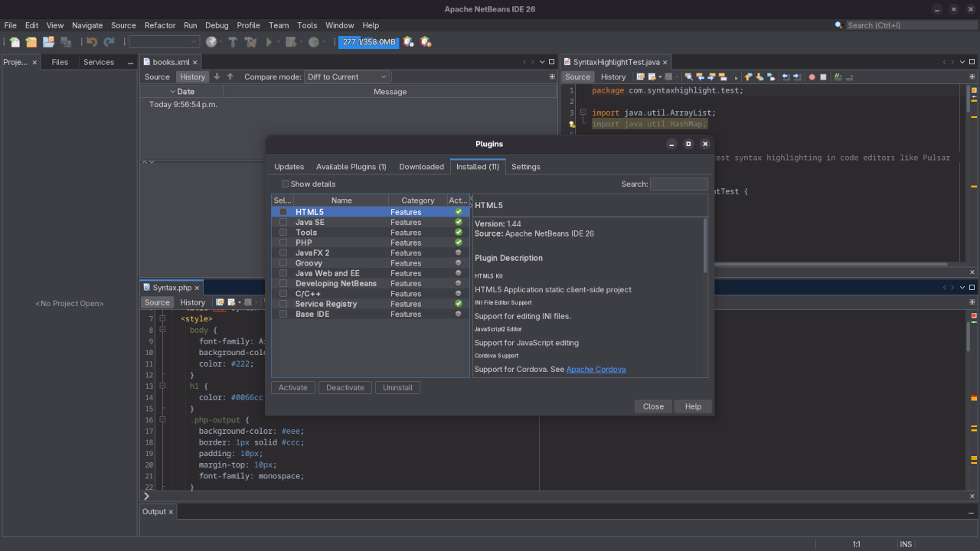Screen dimensions: 980x551
Task: Click the browser globe toolbar icon
Action: (211, 42)
